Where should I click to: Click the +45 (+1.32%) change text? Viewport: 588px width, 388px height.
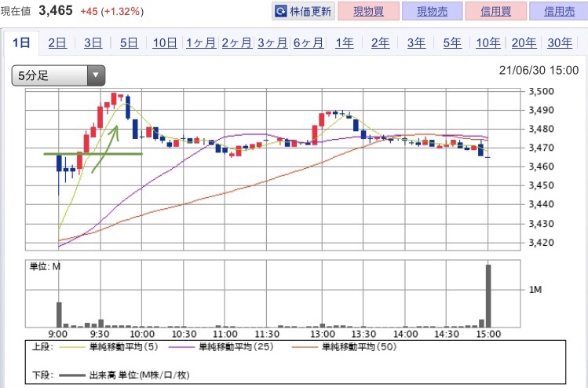coord(112,11)
